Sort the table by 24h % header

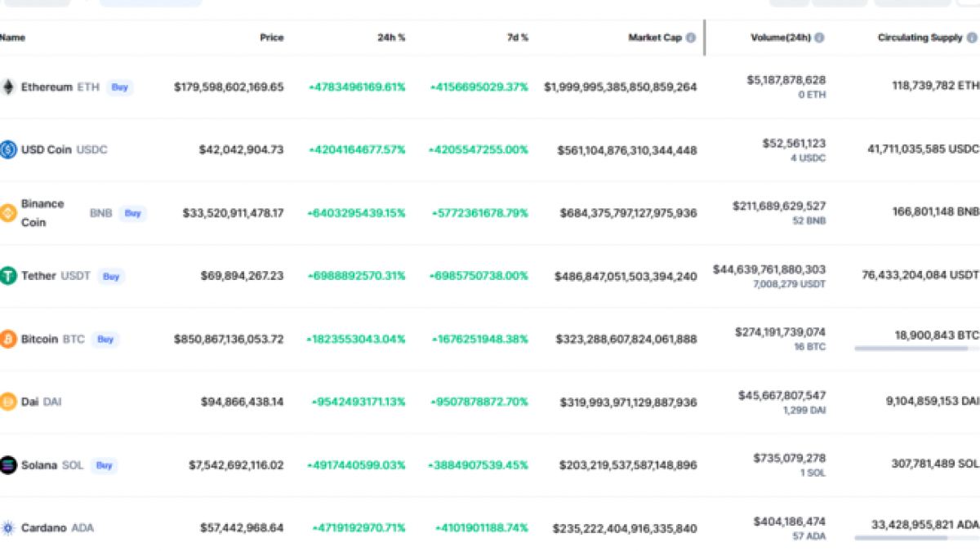point(390,38)
